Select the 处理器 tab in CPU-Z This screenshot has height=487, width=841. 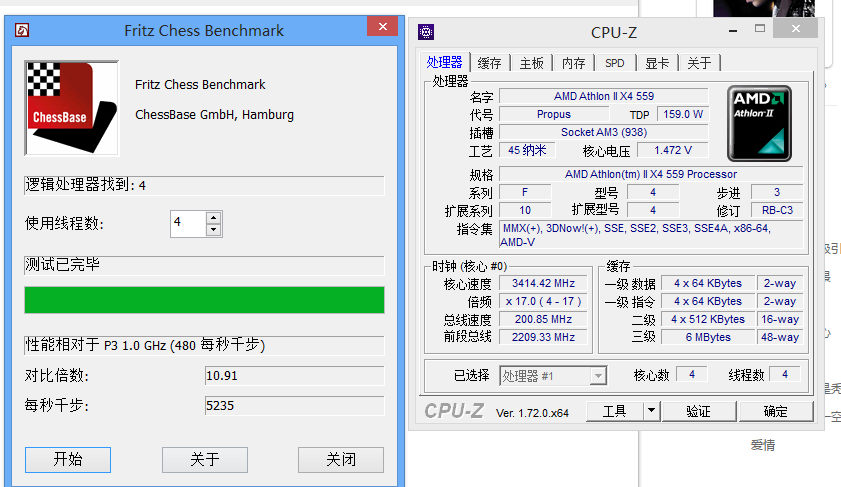(445, 63)
